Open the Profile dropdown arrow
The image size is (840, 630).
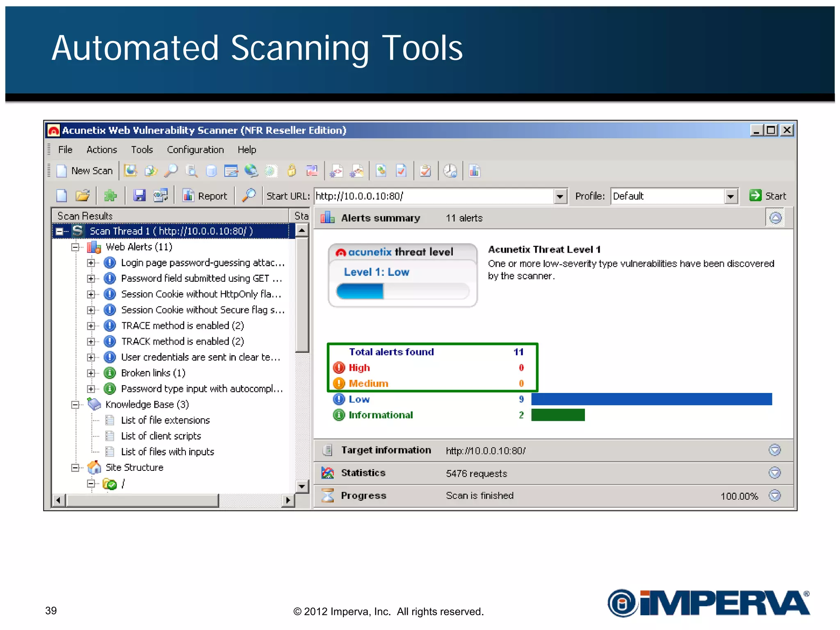click(730, 196)
